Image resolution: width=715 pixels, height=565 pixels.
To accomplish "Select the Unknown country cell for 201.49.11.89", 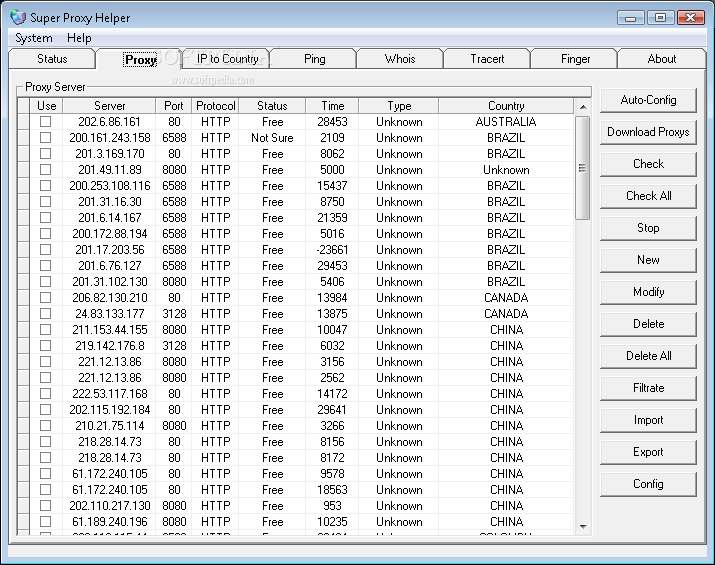I will click(x=506, y=170).
